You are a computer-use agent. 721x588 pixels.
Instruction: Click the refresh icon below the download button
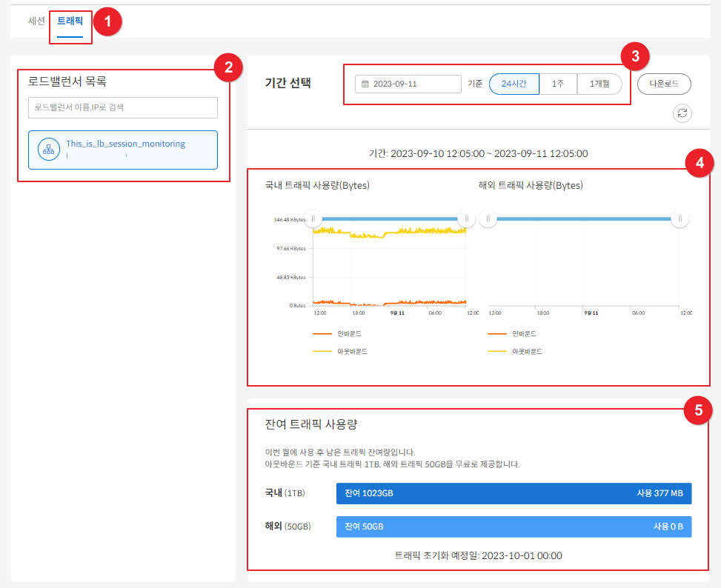pos(682,113)
